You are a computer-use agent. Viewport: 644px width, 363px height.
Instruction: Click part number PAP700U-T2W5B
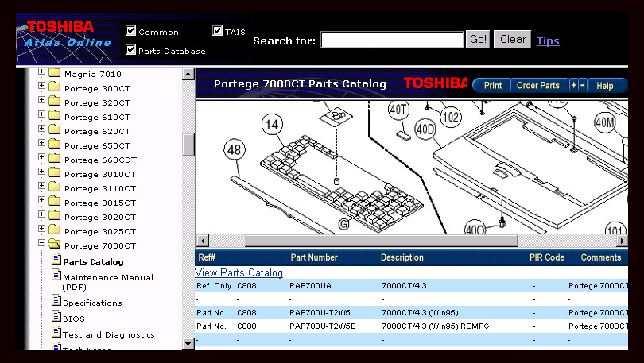pos(323,326)
